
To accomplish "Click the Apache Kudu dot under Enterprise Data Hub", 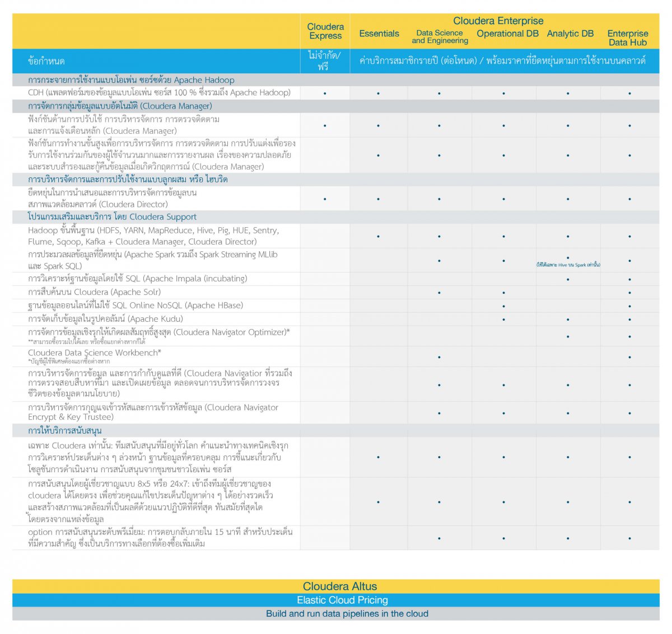I will click(629, 320).
